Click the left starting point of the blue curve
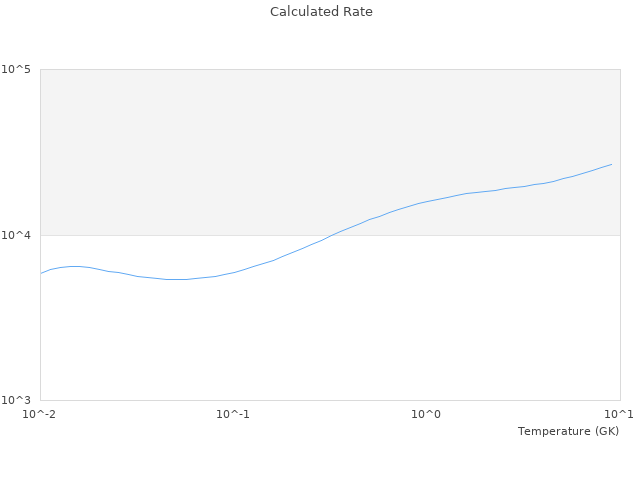Image resolution: width=640 pixels, height=480 pixels. pos(41,273)
